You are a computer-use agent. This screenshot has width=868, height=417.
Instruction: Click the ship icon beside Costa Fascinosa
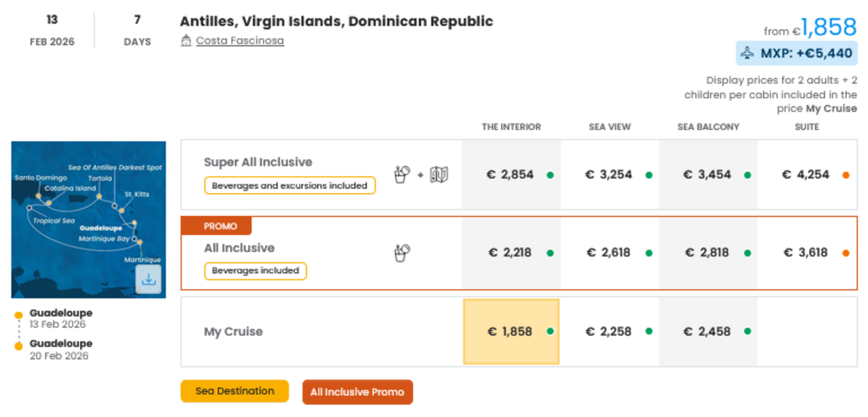[x=186, y=40]
